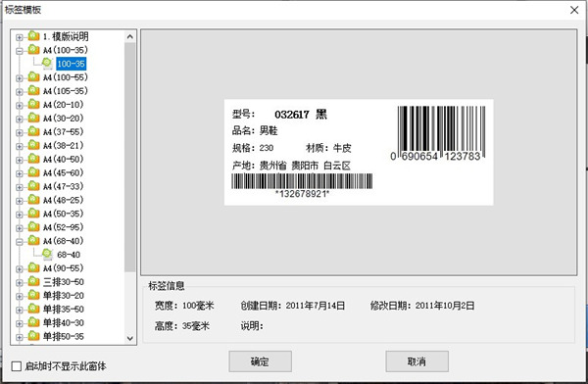Collapse the A4(68-40) tree node
Viewport: 588px width, 384px height.
pos(20,242)
